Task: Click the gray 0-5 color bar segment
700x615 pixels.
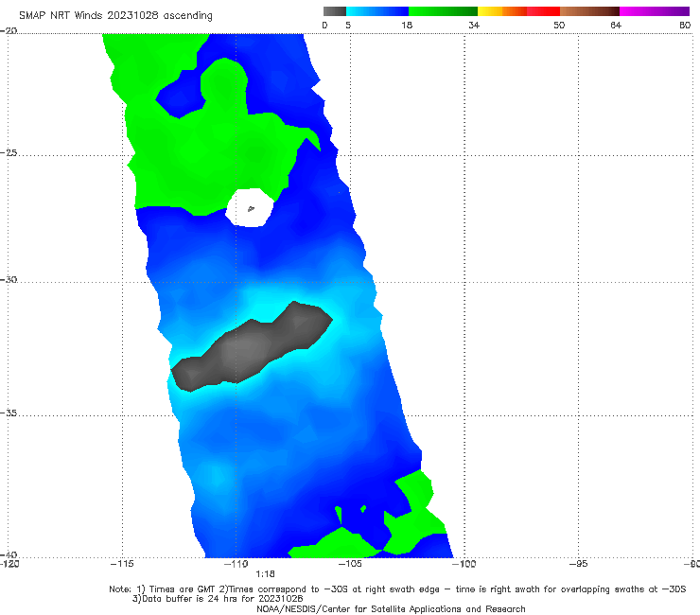Action: [x=335, y=11]
